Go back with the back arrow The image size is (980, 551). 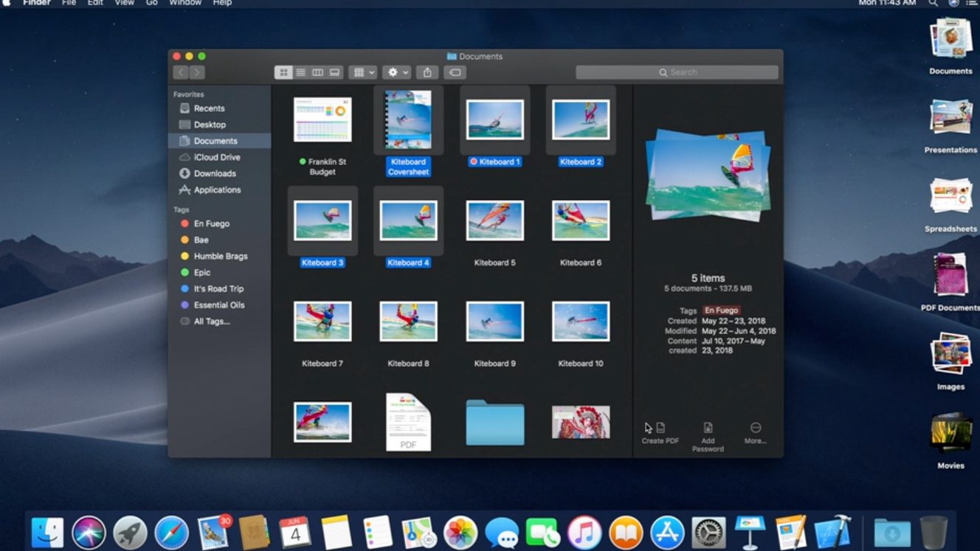pyautogui.click(x=181, y=72)
